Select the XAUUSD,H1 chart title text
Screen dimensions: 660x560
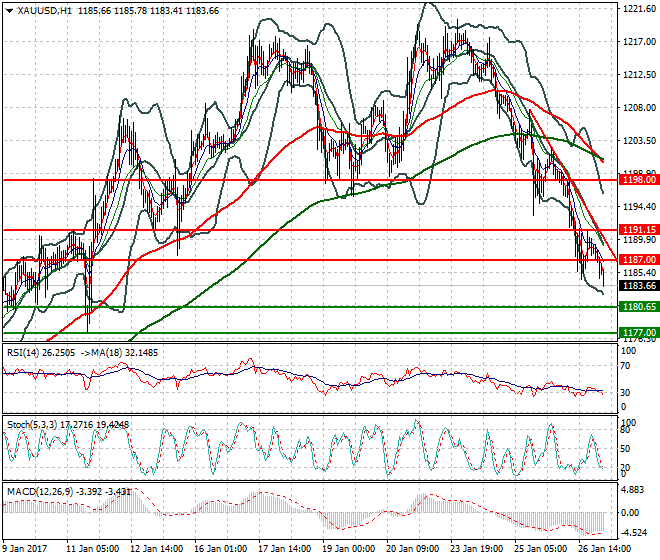[44, 11]
